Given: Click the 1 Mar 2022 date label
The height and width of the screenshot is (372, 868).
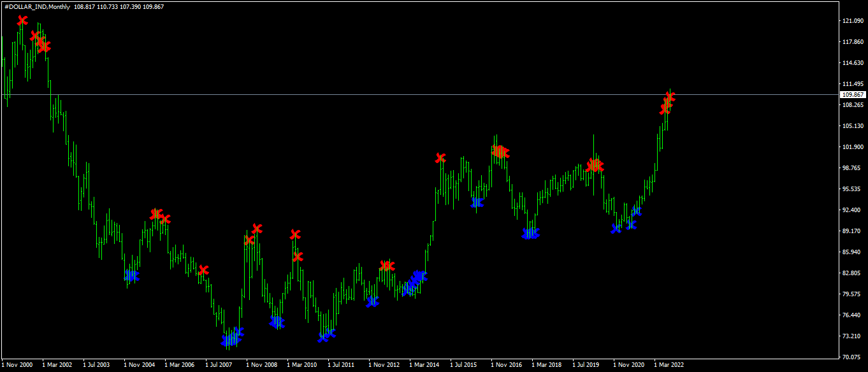Looking at the screenshot, I should click(x=669, y=365).
